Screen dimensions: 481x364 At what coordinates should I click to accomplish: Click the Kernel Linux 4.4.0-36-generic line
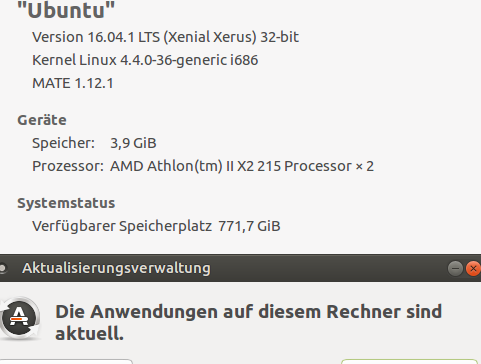coord(145,60)
